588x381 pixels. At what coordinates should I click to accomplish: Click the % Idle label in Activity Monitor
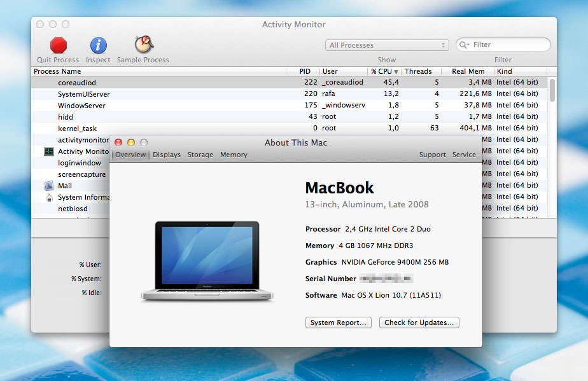[92, 293]
